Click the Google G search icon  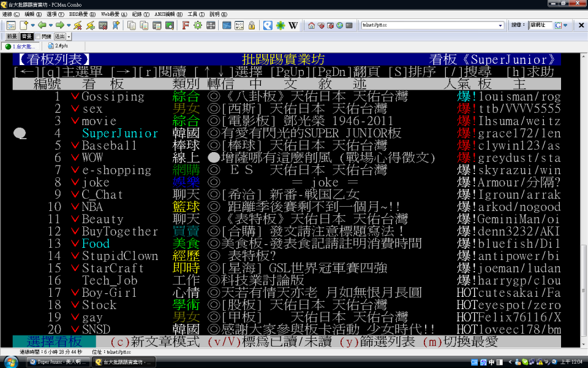tap(559, 26)
